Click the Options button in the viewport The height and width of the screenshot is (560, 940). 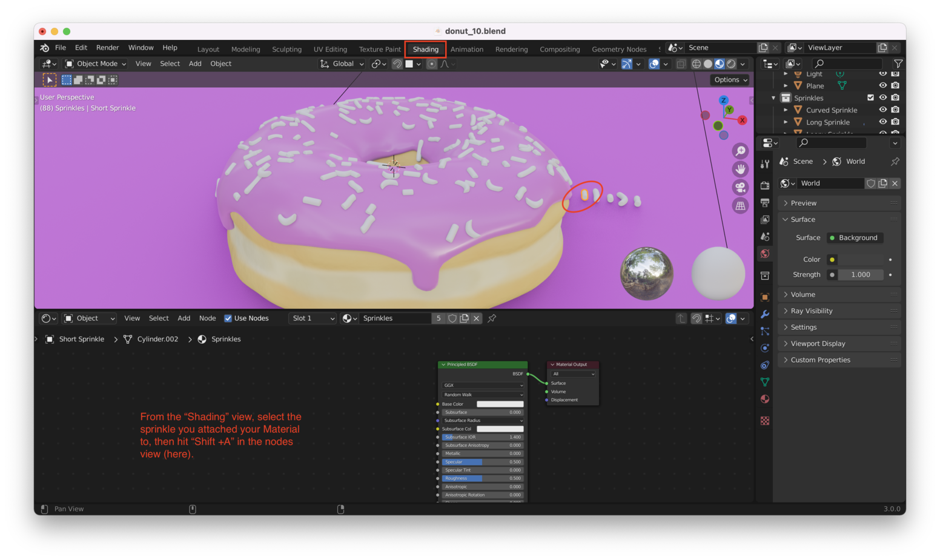pos(729,79)
